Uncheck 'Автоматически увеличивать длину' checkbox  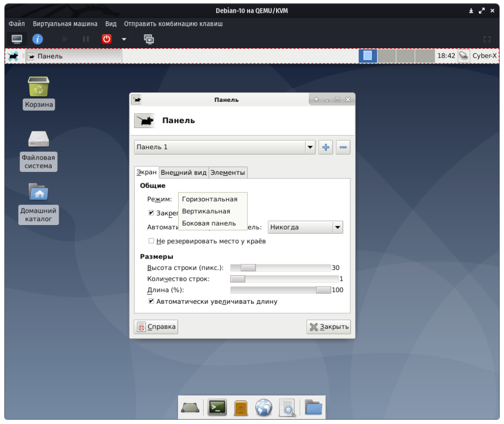coord(152,301)
